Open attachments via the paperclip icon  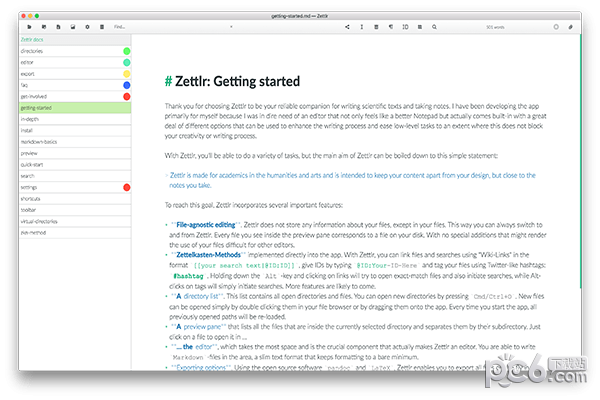point(571,27)
